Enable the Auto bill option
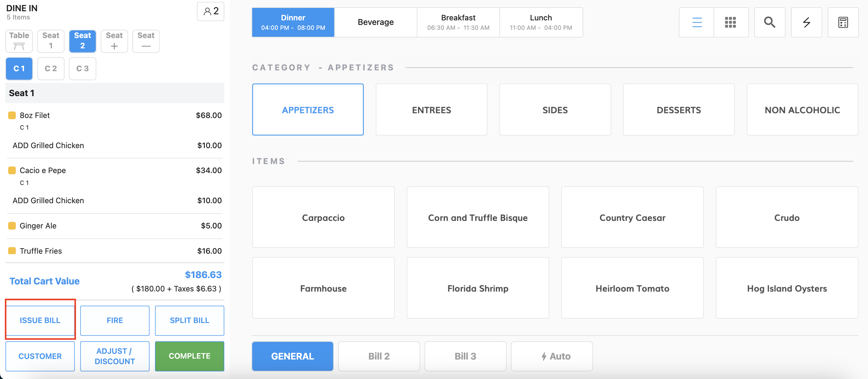 click(x=552, y=356)
